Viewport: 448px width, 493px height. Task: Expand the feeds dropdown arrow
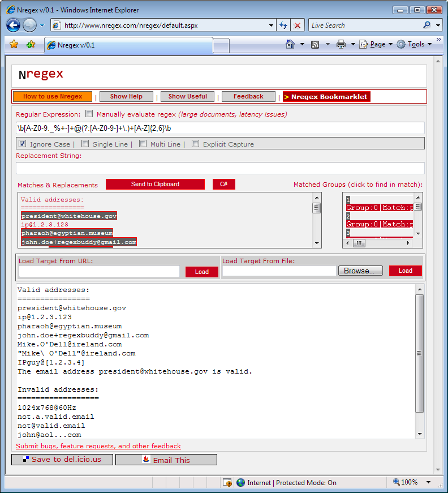point(328,44)
